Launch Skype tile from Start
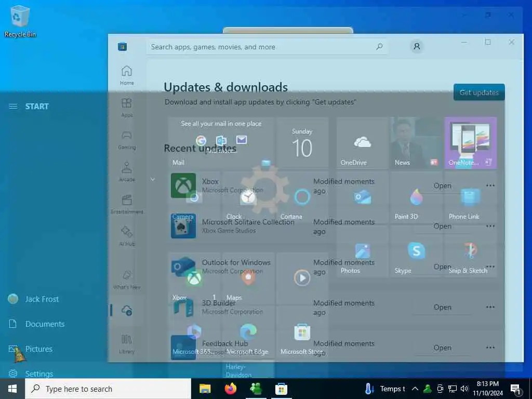Image resolution: width=532 pixels, height=399 pixels. click(x=416, y=251)
